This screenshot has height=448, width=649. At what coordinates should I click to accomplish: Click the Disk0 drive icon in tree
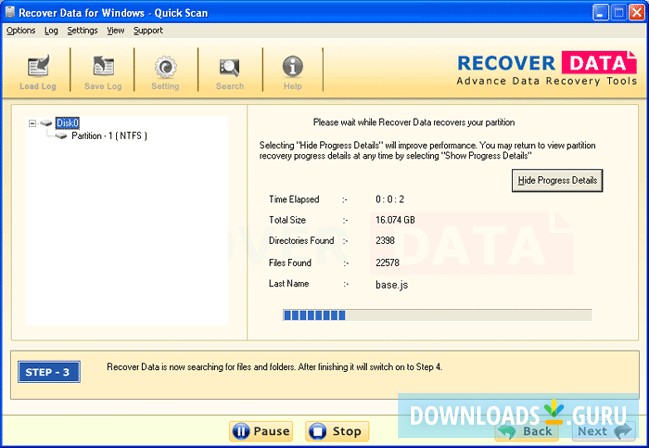click(x=46, y=123)
